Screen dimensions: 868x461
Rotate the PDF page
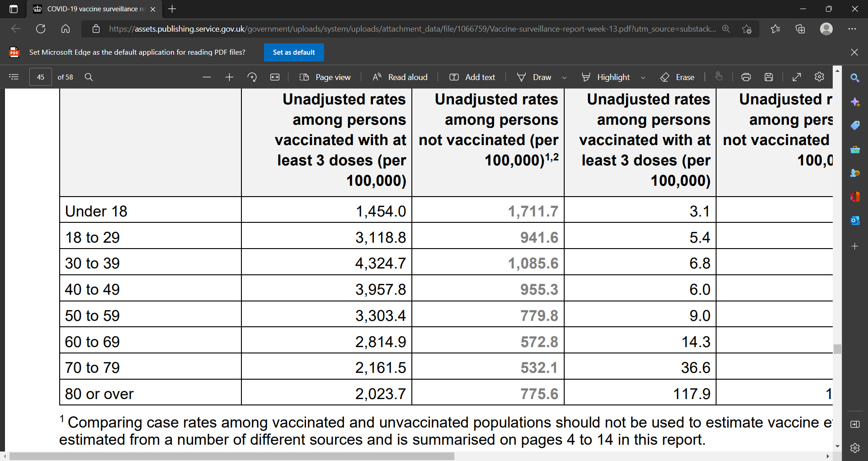(252, 77)
